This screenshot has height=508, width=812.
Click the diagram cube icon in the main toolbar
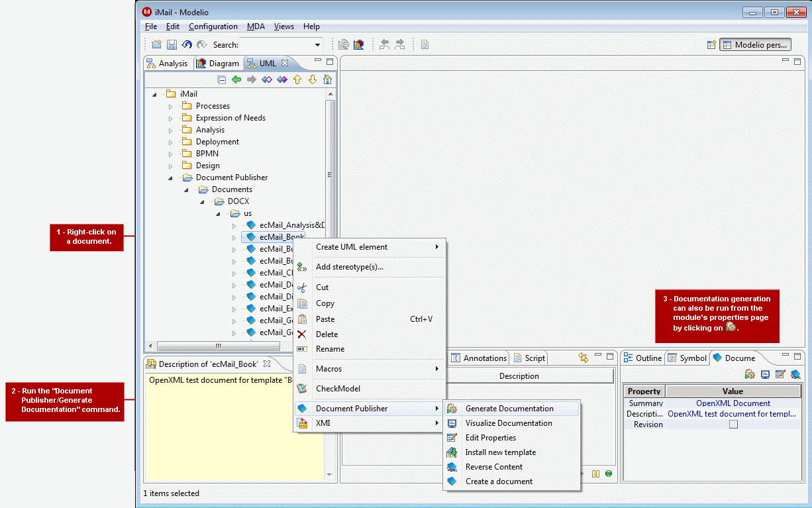358,44
